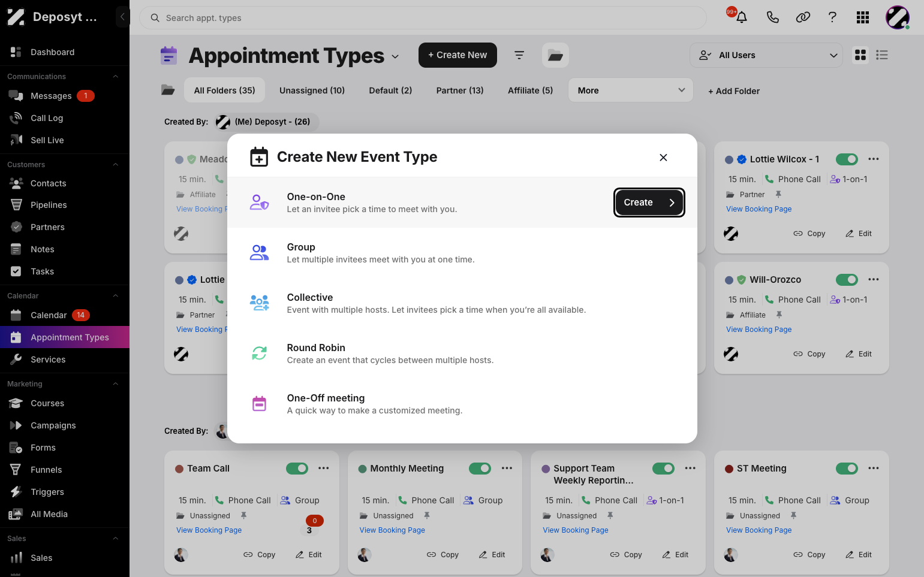Open user profile avatar in top right

click(x=898, y=17)
